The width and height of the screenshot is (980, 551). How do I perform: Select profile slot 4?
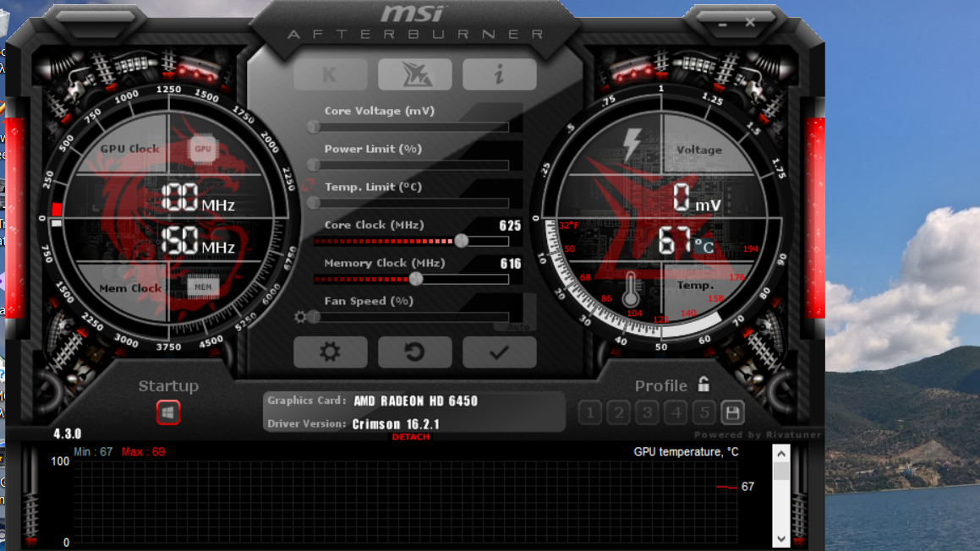click(x=676, y=412)
